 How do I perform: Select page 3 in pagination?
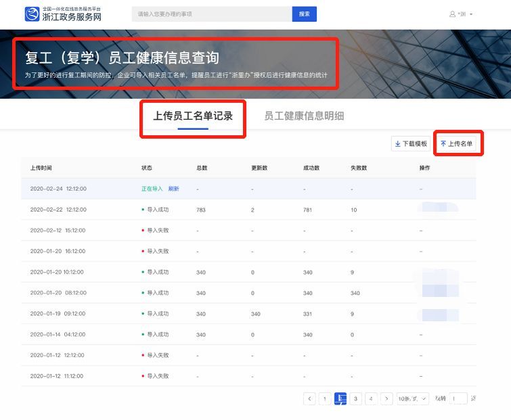click(355, 398)
